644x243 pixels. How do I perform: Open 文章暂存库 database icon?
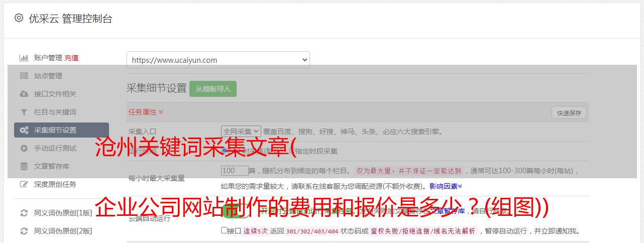[24, 166]
